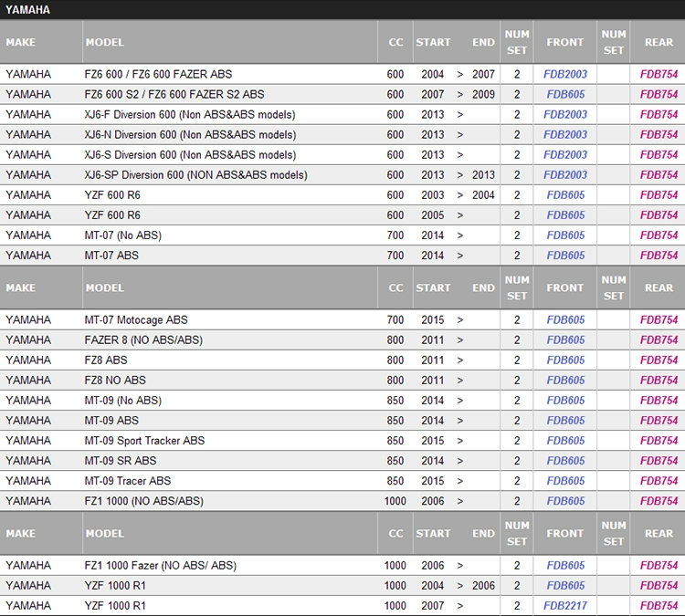This screenshot has height=616, width=685.
Task: Click end year 2009 in FZ6 600 S2 row
Action: [x=483, y=94]
